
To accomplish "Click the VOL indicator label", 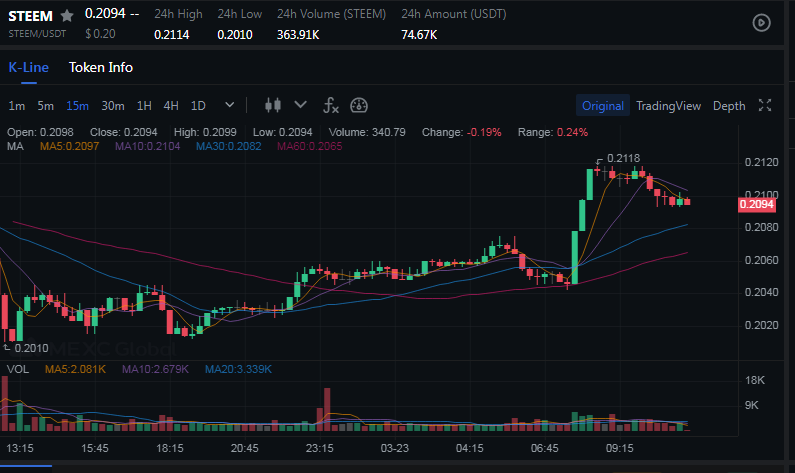I will (18, 369).
